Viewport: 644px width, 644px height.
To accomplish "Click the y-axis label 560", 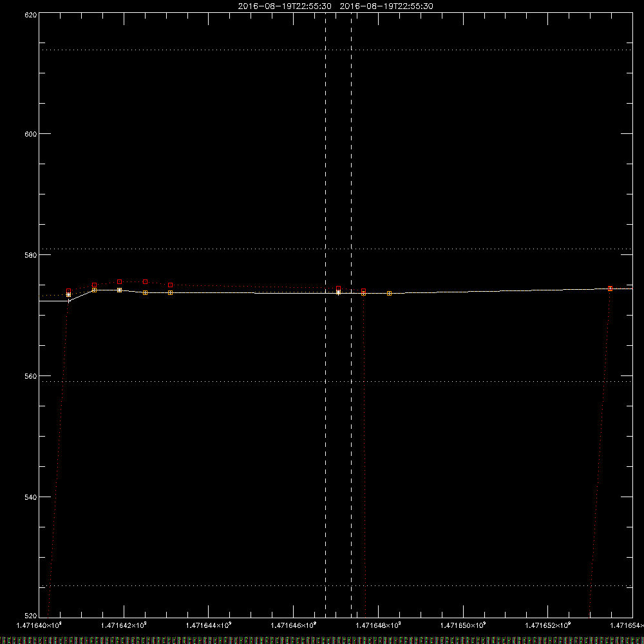I will coord(31,376).
